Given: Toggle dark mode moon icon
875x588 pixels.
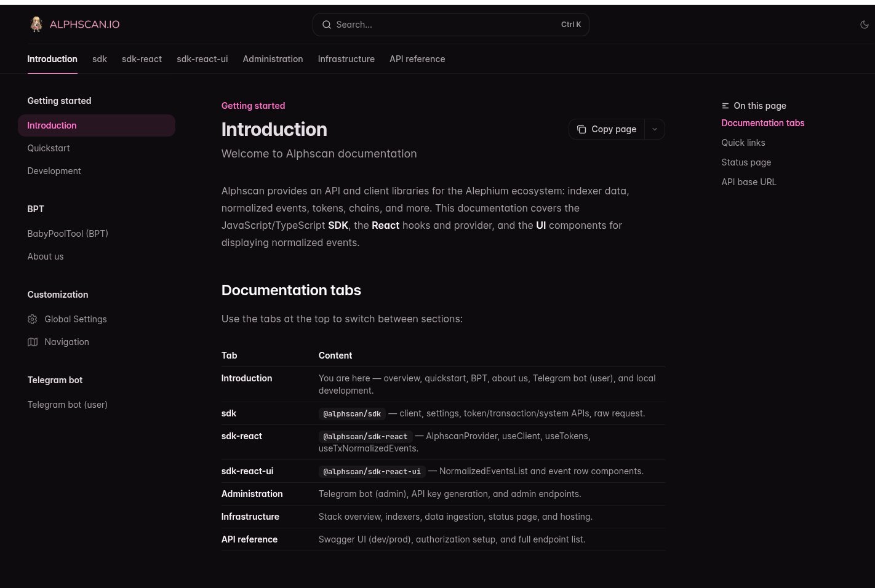Looking at the screenshot, I should [x=865, y=25].
